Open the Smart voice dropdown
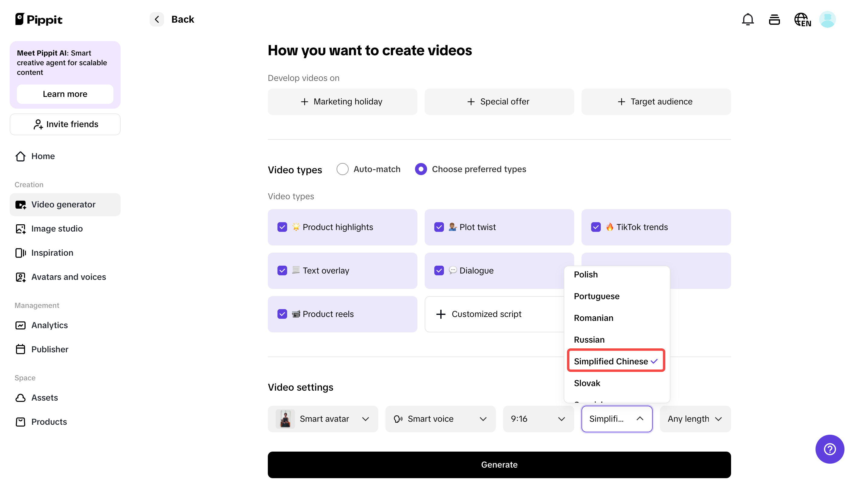 pyautogui.click(x=440, y=419)
